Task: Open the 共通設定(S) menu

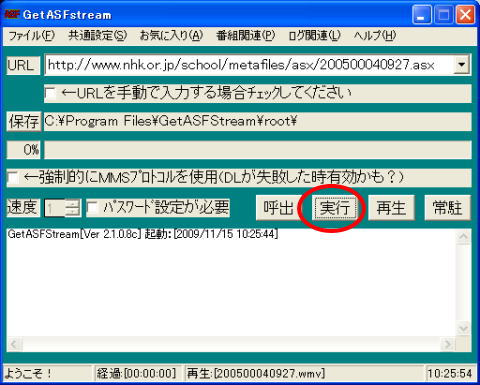Action: [98, 35]
